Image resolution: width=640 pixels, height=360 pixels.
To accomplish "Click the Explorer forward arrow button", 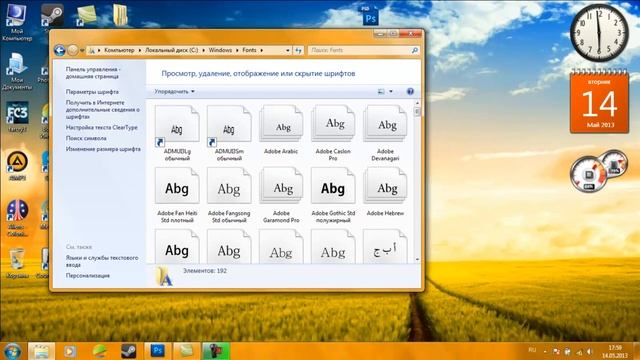I will click(x=73, y=50).
